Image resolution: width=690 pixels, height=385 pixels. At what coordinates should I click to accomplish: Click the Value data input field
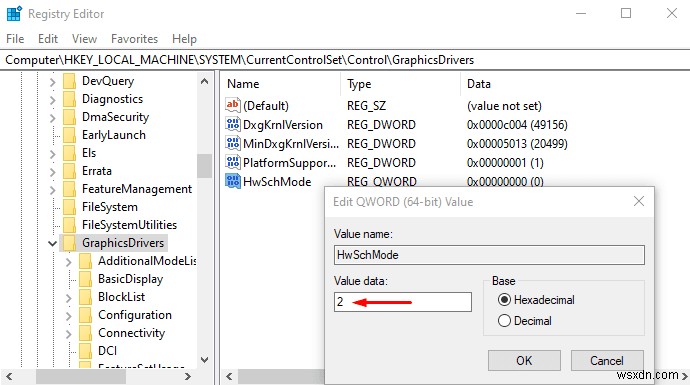(x=403, y=302)
